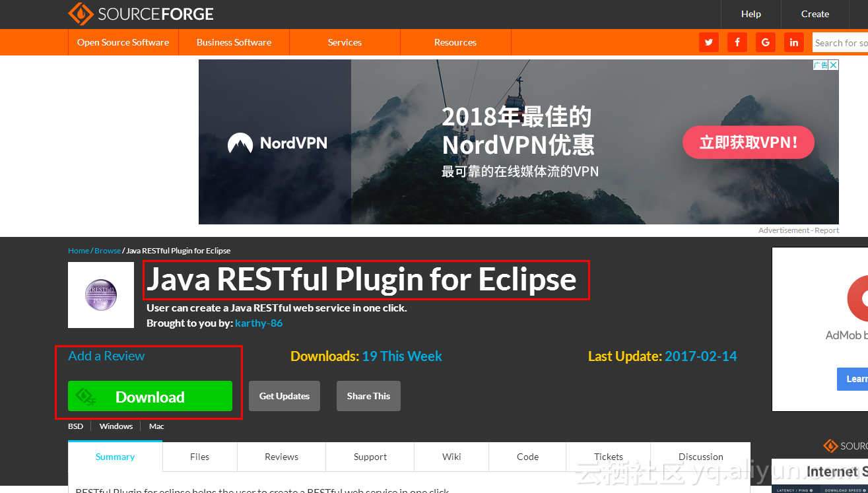Click Create in the top bar

pos(815,14)
